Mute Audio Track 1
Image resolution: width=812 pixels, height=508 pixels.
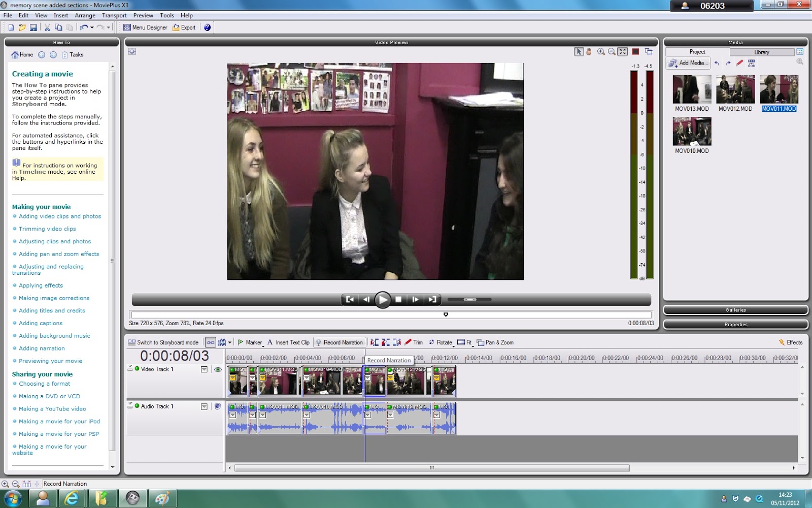tap(218, 406)
